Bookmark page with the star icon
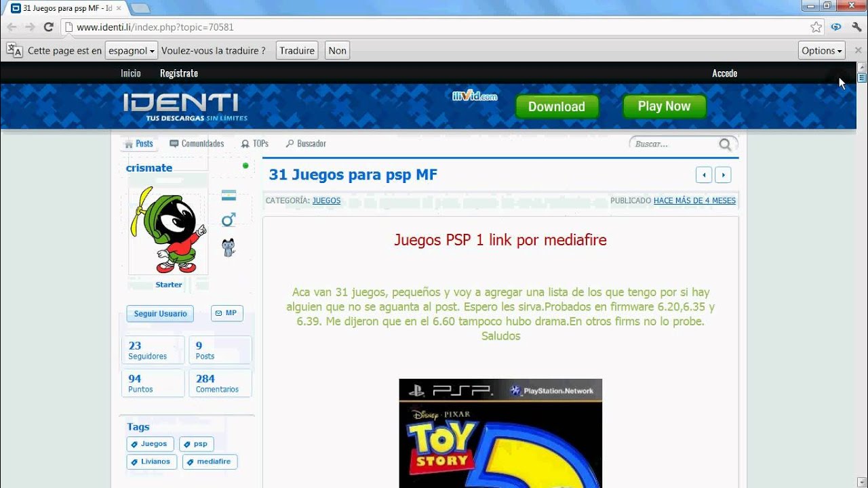 [x=816, y=27]
